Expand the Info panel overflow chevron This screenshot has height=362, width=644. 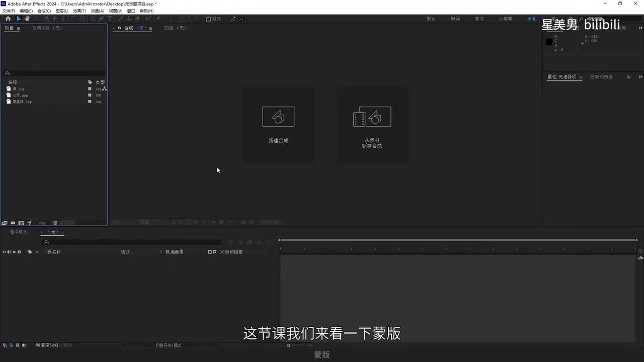pos(640,28)
